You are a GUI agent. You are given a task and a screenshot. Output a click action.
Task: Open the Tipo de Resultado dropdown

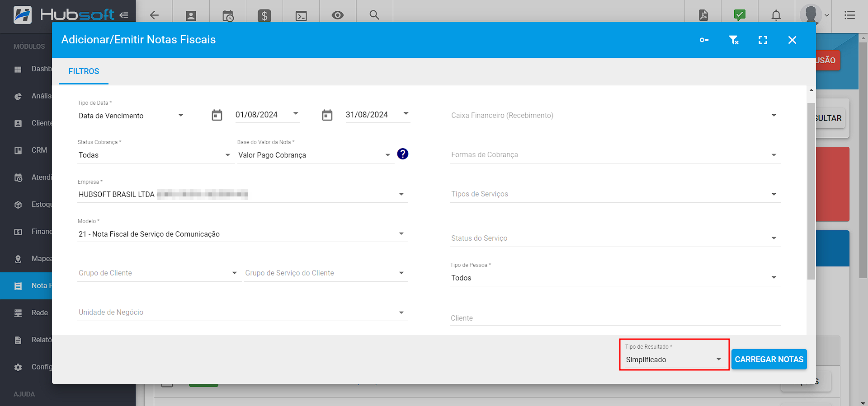tap(673, 359)
